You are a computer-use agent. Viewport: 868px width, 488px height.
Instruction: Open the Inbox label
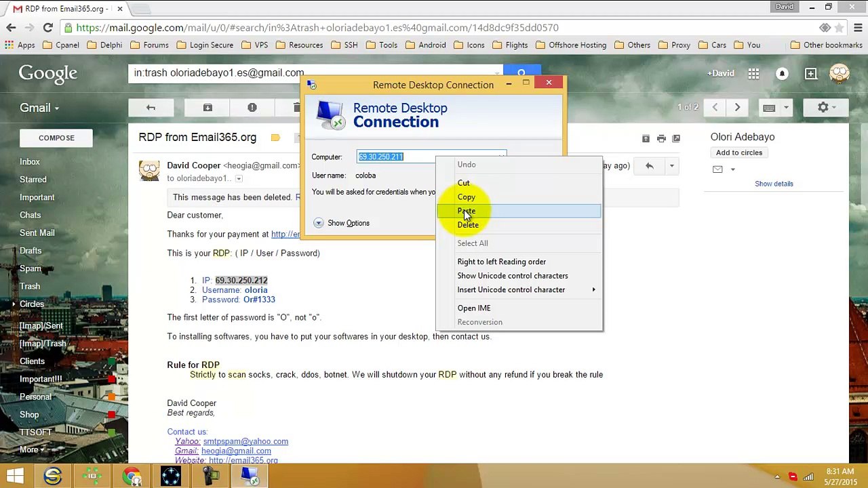(x=30, y=162)
